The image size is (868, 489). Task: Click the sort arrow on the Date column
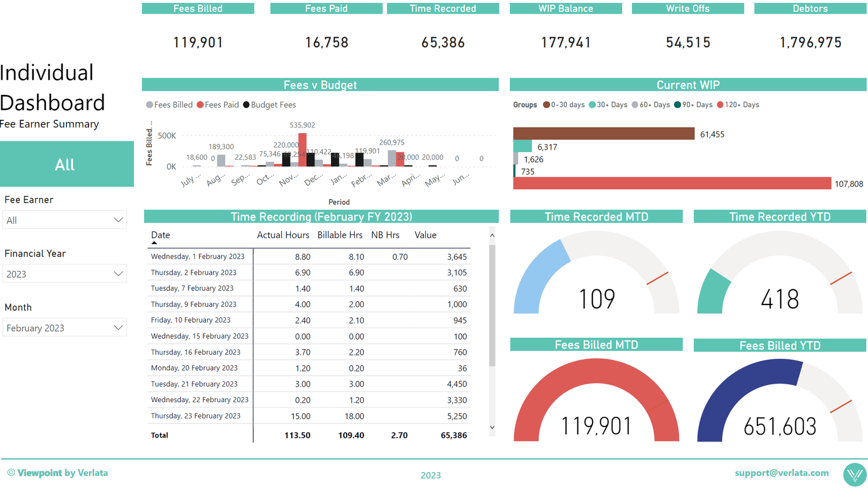coord(153,243)
